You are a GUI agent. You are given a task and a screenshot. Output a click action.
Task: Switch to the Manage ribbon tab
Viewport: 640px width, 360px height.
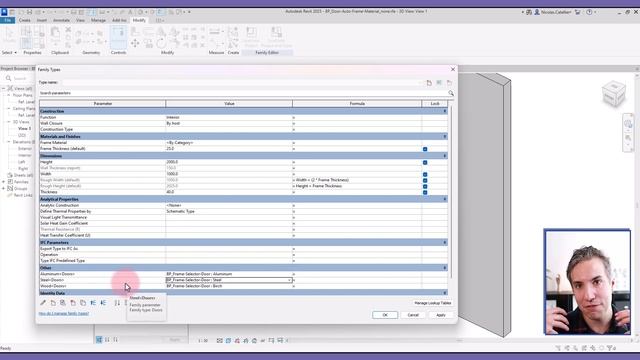[x=98, y=20]
